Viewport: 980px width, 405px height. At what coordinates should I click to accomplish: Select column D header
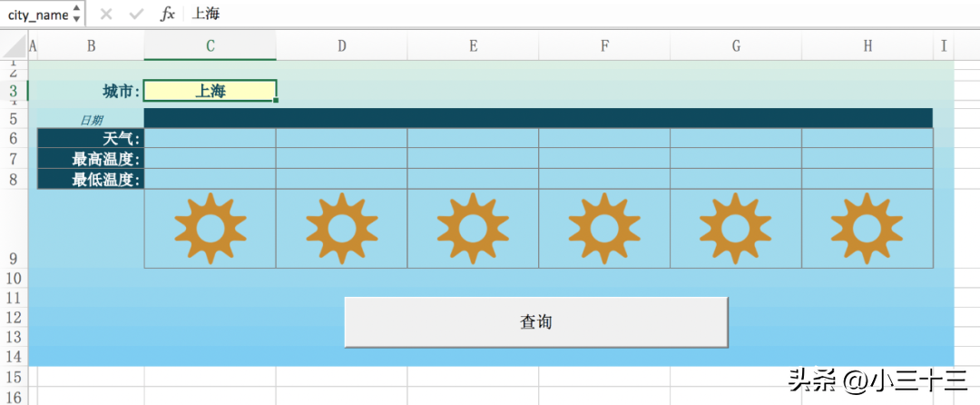tap(342, 46)
